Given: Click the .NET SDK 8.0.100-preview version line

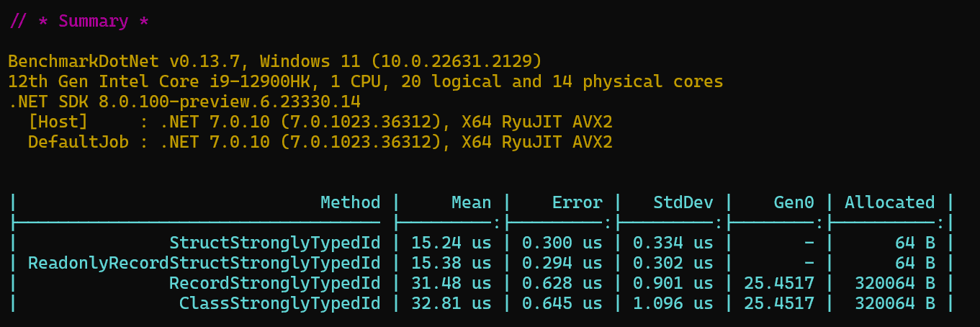Looking at the screenshot, I should [x=184, y=102].
